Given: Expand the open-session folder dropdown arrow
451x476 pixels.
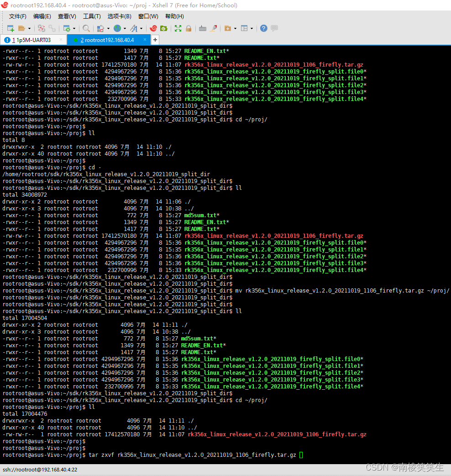Looking at the screenshot, I should pyautogui.click(x=29, y=29).
